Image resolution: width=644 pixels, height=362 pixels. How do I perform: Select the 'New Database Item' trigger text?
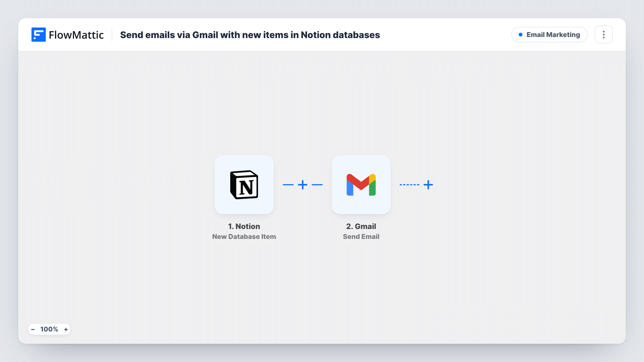point(244,237)
